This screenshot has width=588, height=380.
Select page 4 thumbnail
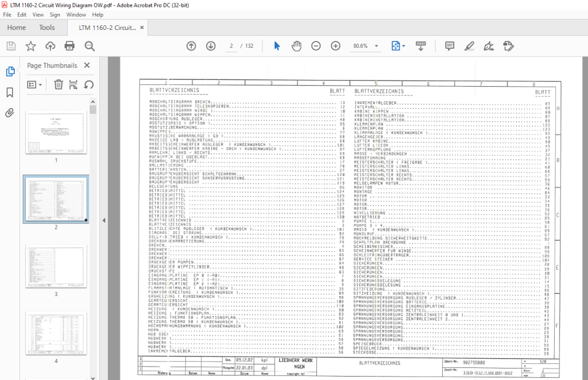point(56,333)
